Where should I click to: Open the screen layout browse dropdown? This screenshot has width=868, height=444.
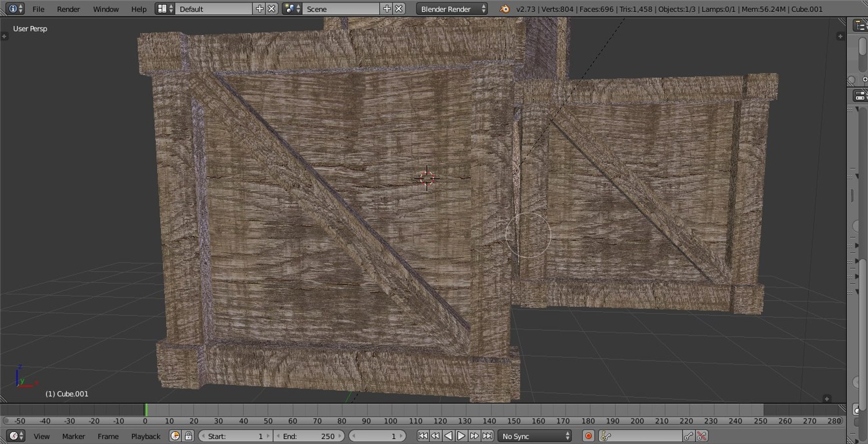165,9
